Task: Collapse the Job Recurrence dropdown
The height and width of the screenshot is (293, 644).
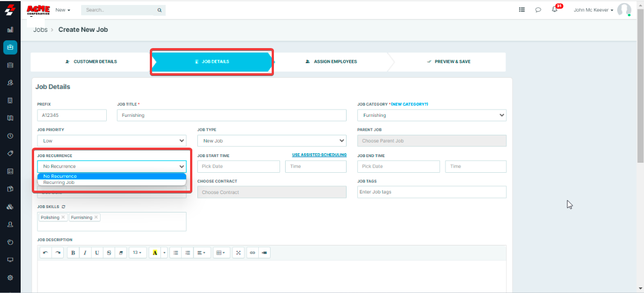Action: [112, 167]
